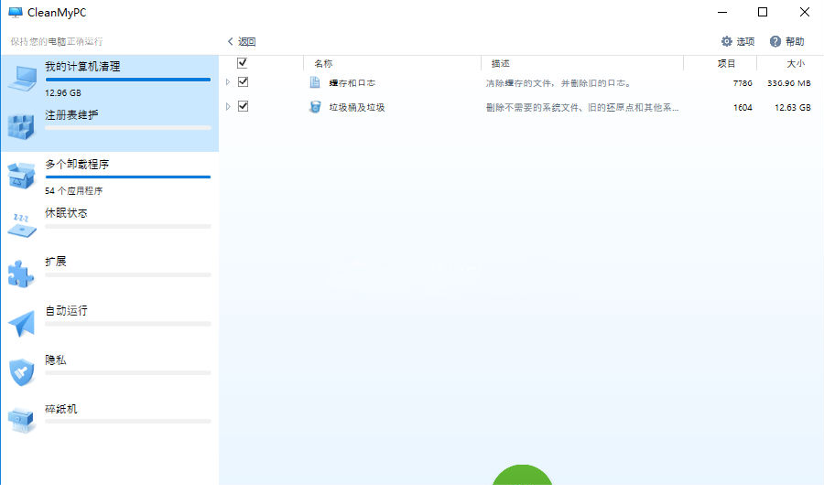This screenshot has height=504, width=824.
Task: Uncheck the 垃圾桶及垃圾 checkbox
Action: [243, 107]
